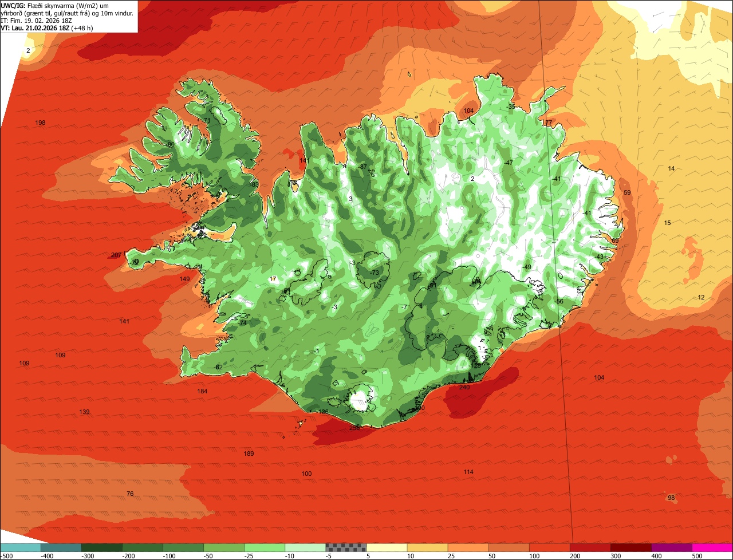This screenshot has width=733, height=560.
Task: Click the land value -56
Action: coord(559,302)
